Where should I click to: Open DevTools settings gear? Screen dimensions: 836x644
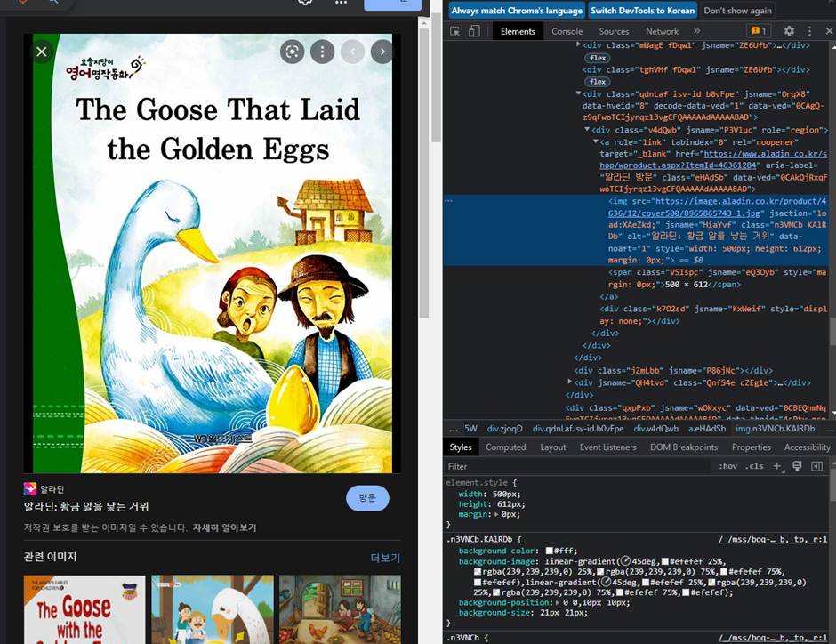coord(789,31)
